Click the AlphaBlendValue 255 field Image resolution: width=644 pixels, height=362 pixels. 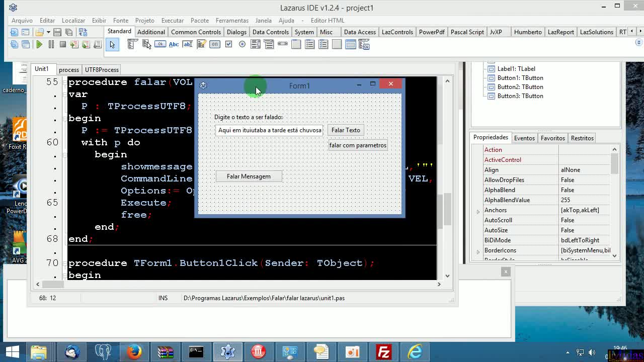pos(584,200)
